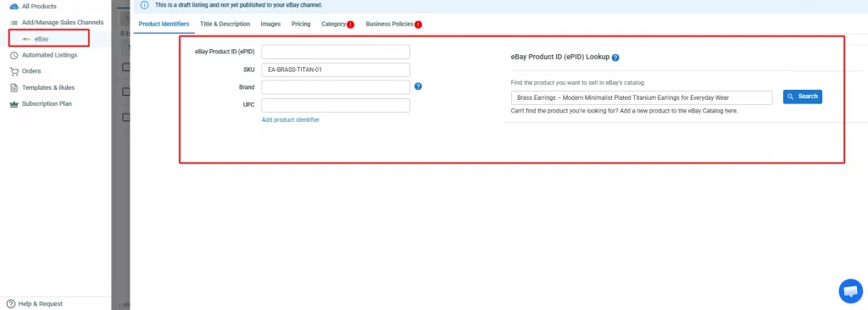Open the Images tab

[x=270, y=24]
